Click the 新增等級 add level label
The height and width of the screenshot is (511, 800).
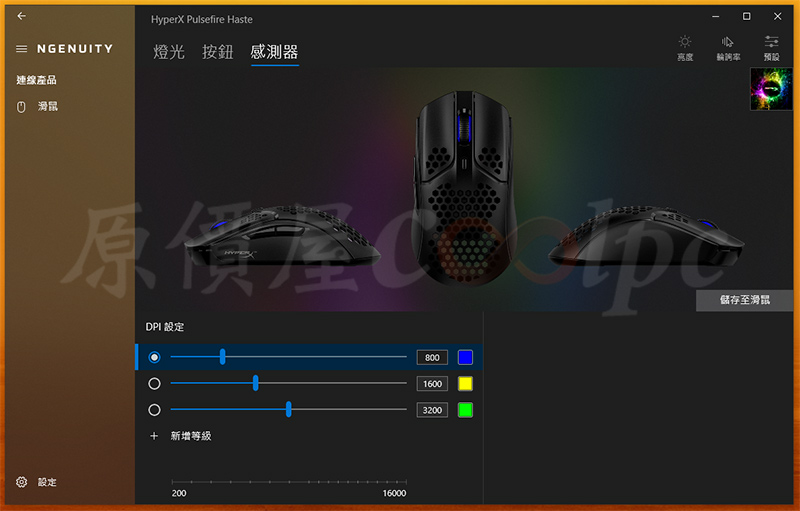(x=191, y=436)
